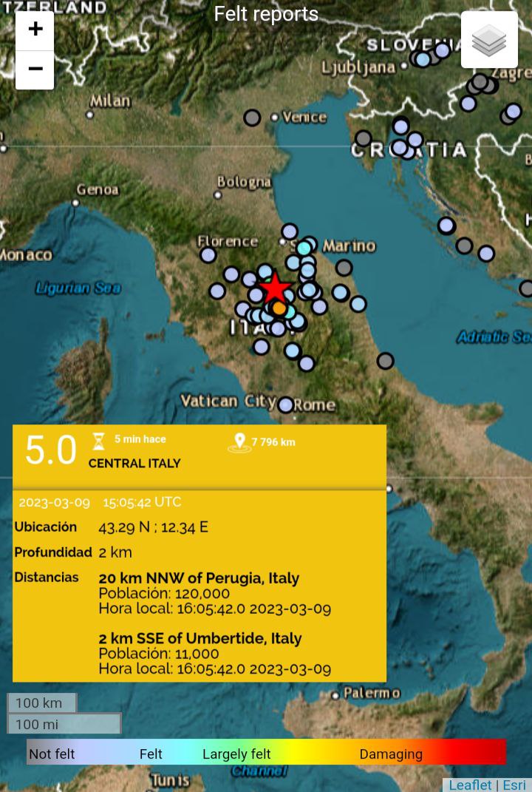Open the map layers selector
This screenshot has height=792, width=532.
[x=489, y=39]
